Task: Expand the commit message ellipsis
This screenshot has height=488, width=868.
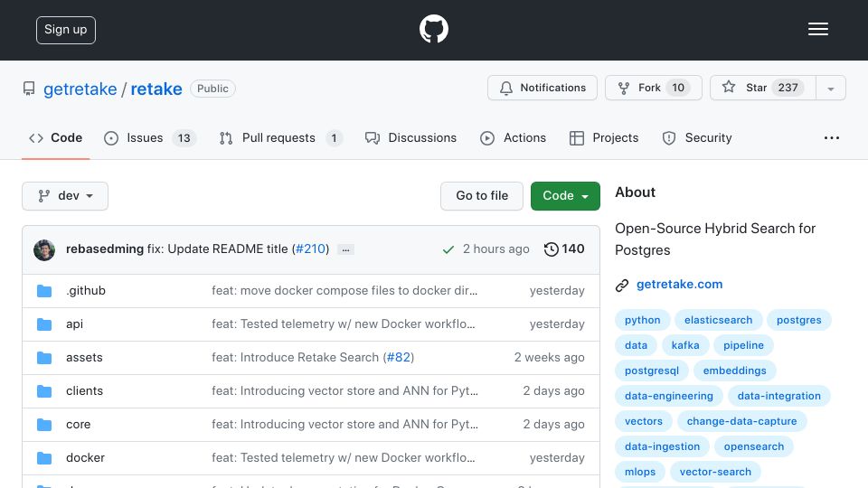Action: (x=346, y=249)
